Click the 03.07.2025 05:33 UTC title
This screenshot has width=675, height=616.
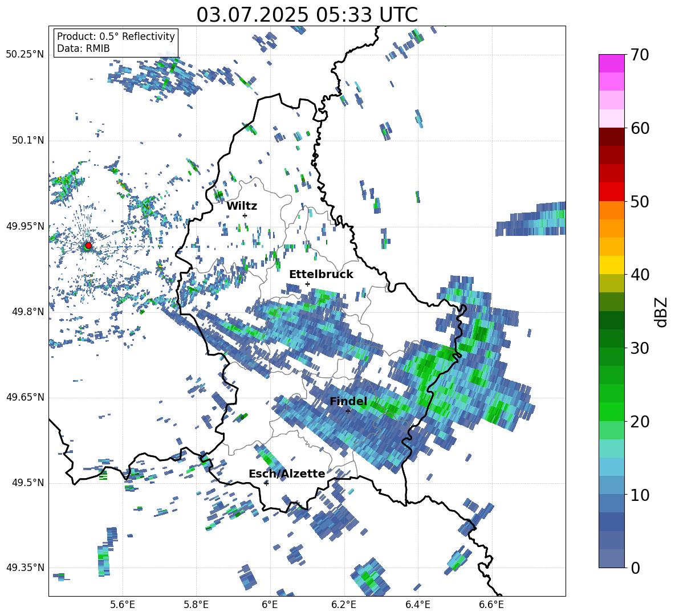[x=307, y=15]
